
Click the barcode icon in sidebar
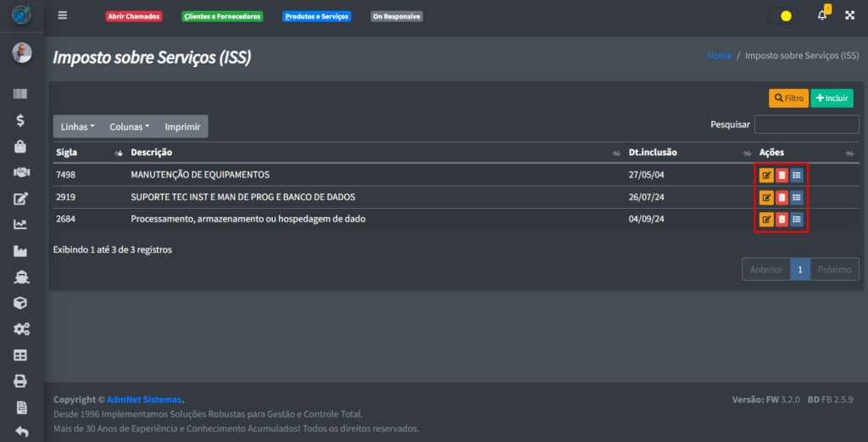pos(21,94)
